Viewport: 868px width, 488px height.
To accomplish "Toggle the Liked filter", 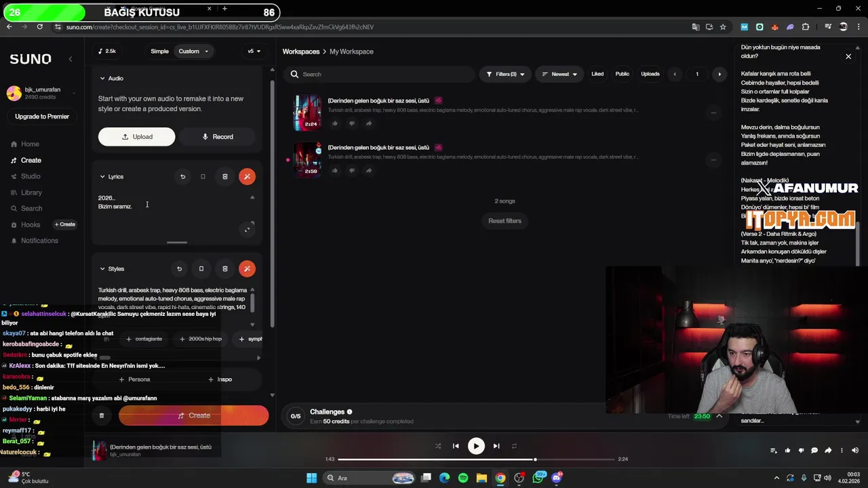I will click(x=597, y=74).
